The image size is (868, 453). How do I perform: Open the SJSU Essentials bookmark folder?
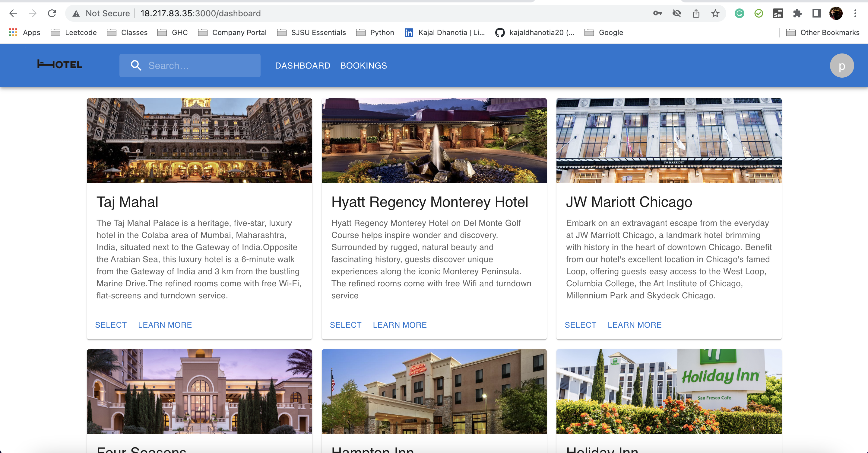click(311, 32)
